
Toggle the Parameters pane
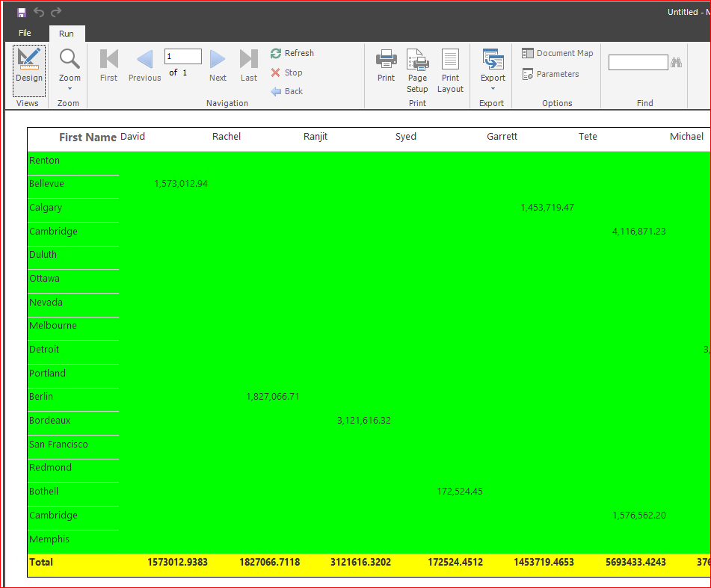pyautogui.click(x=550, y=74)
